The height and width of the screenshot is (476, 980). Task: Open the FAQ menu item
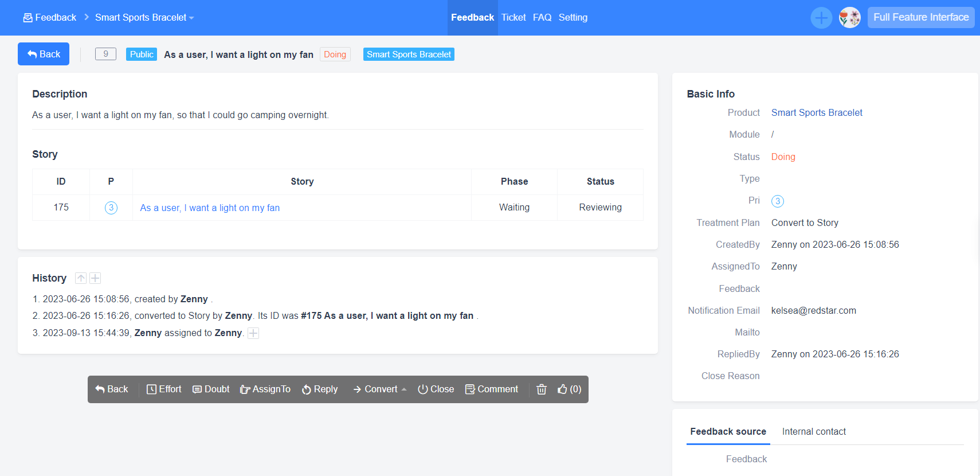point(542,18)
